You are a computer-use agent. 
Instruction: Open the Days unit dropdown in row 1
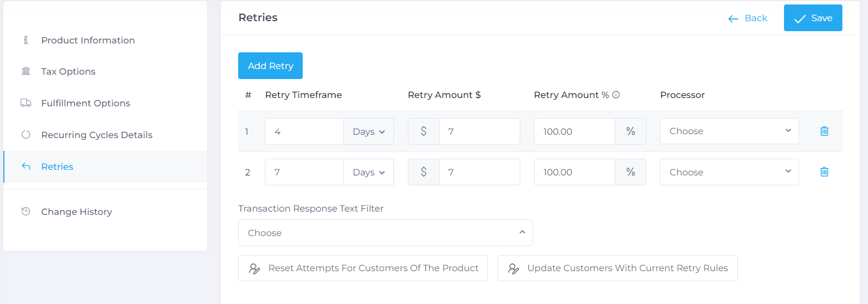[368, 131]
